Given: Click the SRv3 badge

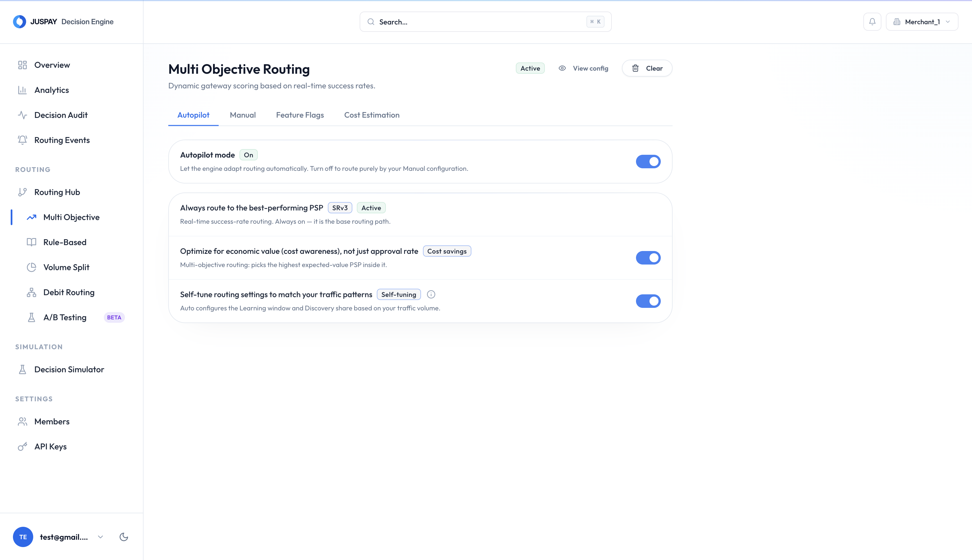Looking at the screenshot, I should [340, 208].
